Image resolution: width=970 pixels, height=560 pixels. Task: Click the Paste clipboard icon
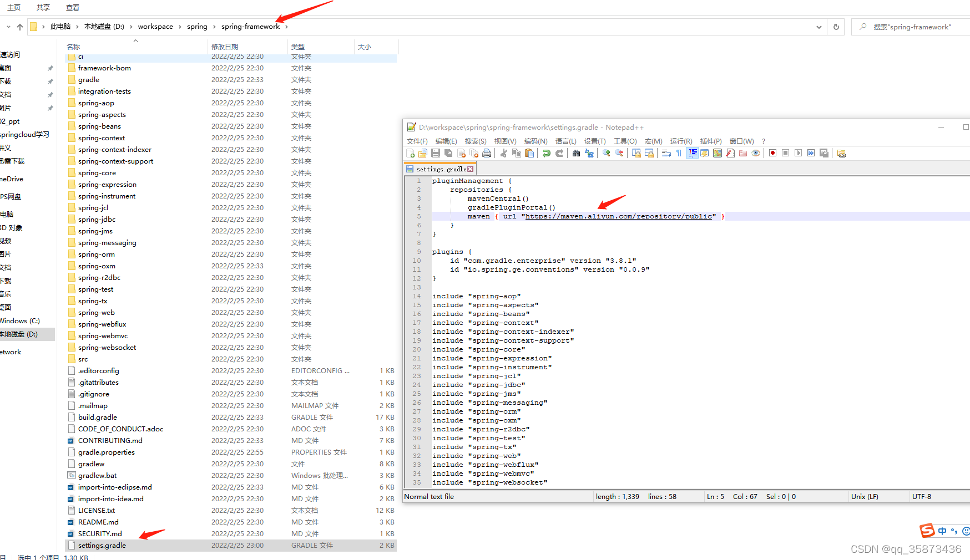pos(529,154)
